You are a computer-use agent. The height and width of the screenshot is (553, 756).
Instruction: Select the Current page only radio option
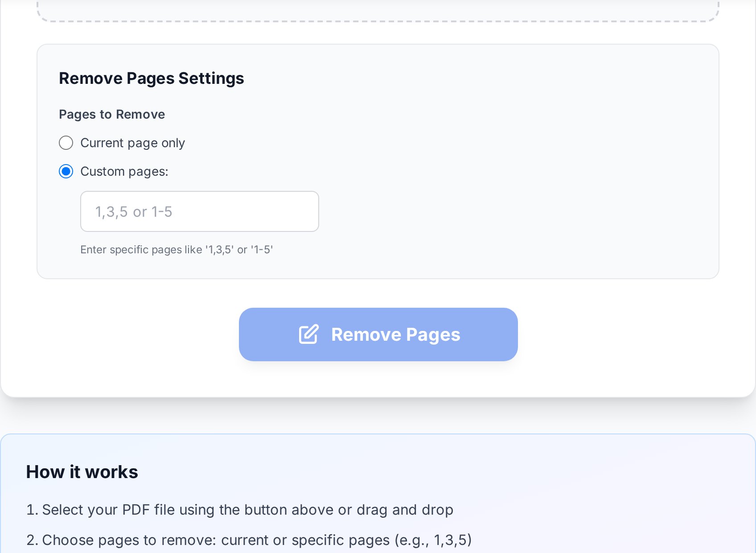[66, 143]
